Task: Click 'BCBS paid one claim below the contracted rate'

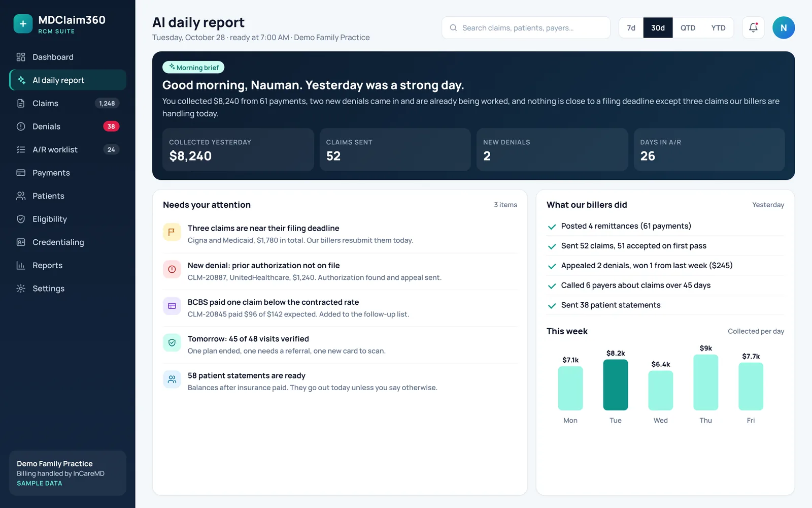Action: [273, 302]
